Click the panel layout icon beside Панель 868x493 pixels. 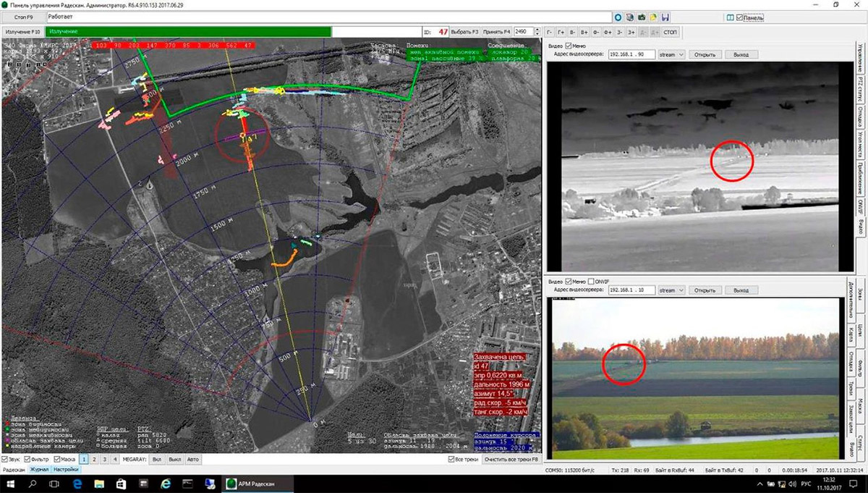click(x=731, y=17)
